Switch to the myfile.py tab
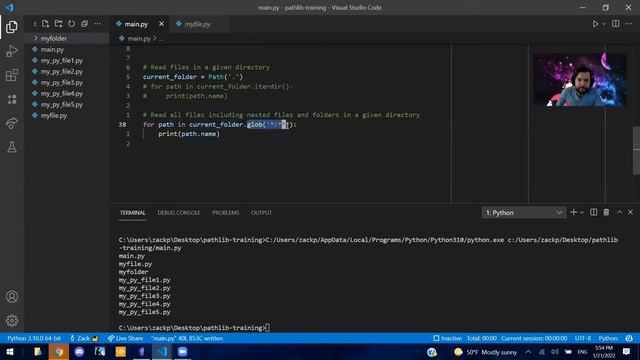The width and height of the screenshot is (640, 360). [x=198, y=24]
